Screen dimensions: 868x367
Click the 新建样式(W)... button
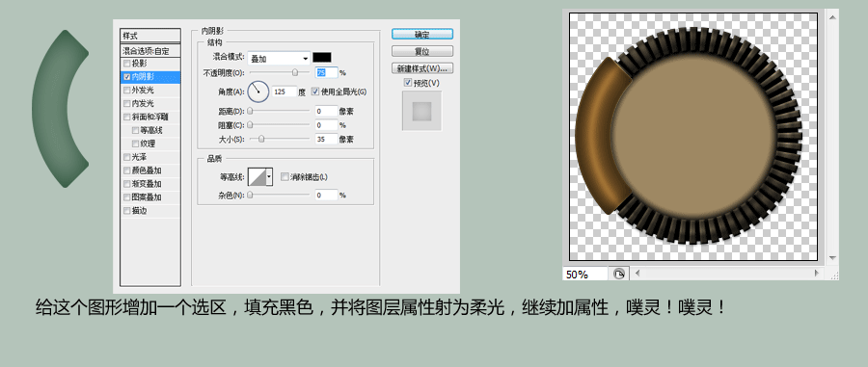point(422,69)
